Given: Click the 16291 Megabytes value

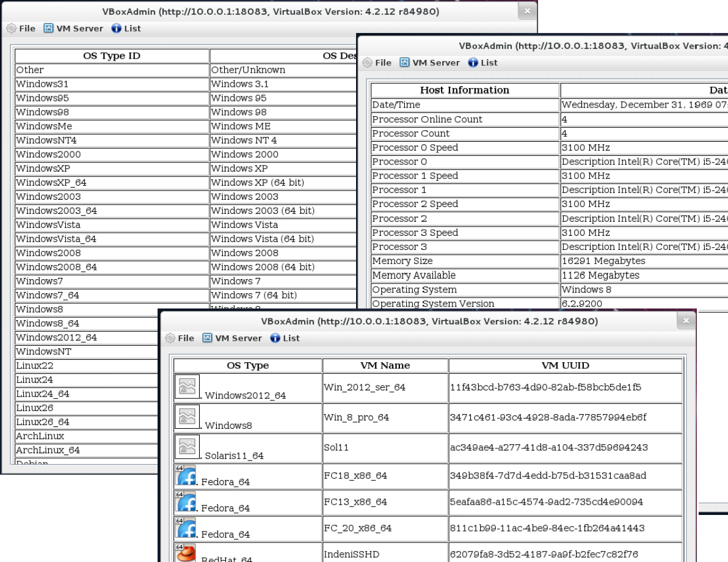Looking at the screenshot, I should 603,261.
